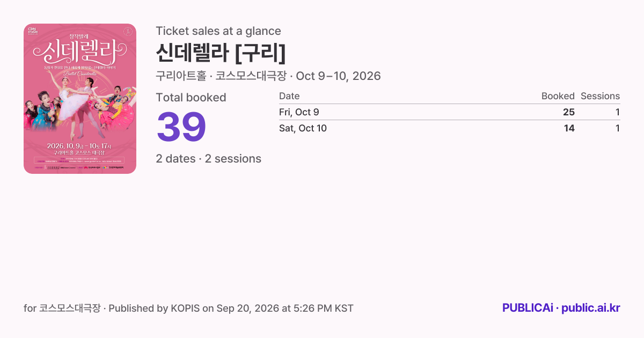644x338 pixels.
Task: Click the PUBLICAi brand name
Action: click(528, 308)
